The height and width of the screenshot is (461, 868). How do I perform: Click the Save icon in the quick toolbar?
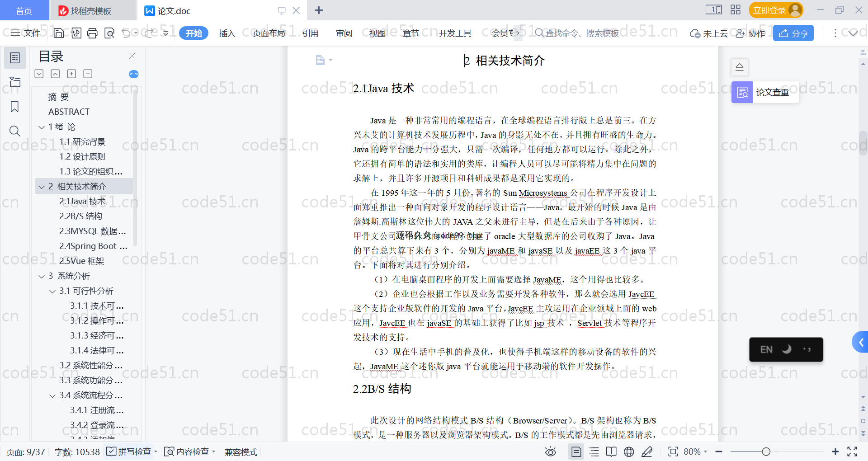click(59, 33)
